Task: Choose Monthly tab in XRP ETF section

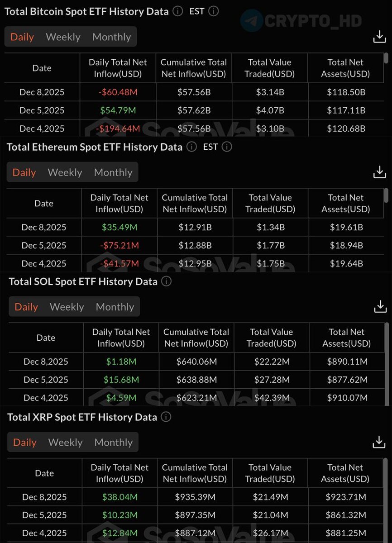Action: click(114, 443)
